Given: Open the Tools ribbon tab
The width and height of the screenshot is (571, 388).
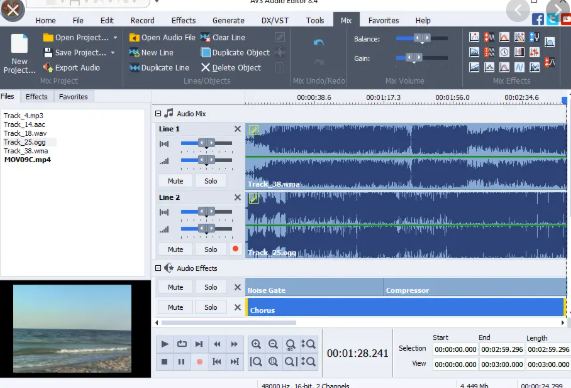Looking at the screenshot, I should pos(315,20).
